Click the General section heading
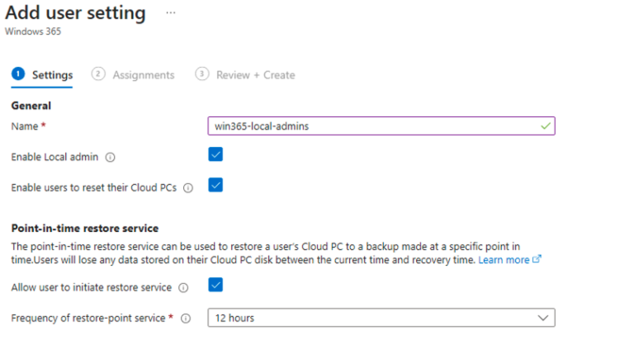 click(31, 106)
